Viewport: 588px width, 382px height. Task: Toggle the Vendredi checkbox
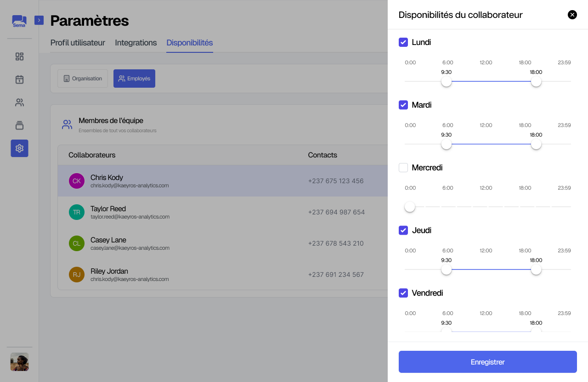(403, 293)
